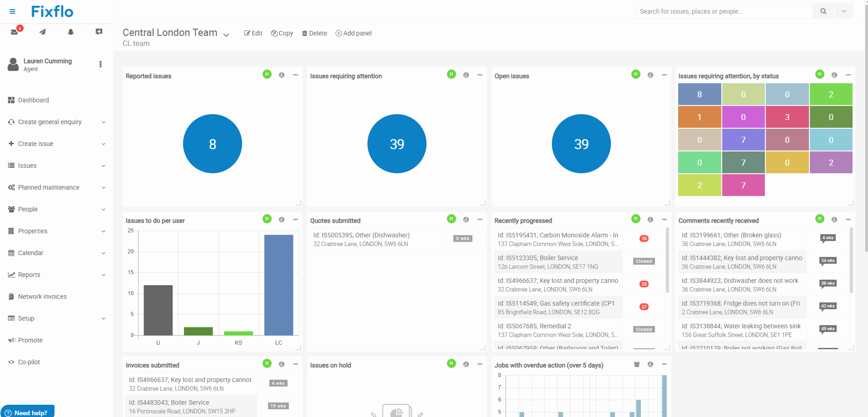Expand the Reports sidebar section
Viewport: 868px width, 417px height.
pos(30,275)
